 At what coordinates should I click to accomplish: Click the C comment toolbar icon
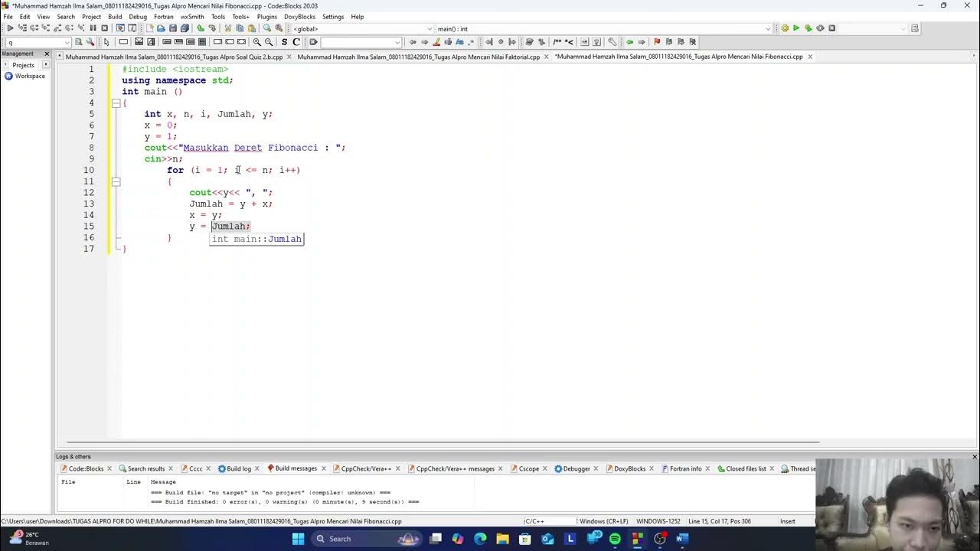coord(296,42)
